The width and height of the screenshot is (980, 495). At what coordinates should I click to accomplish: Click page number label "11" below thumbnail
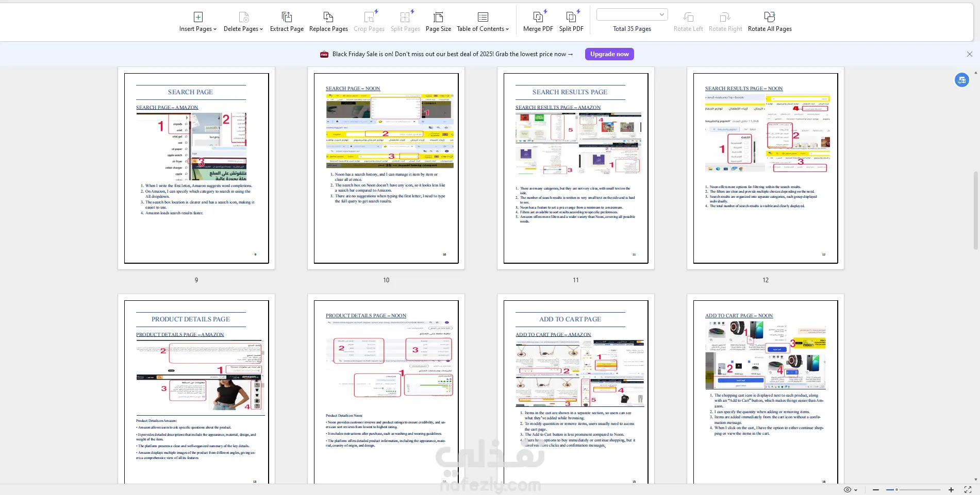(576, 280)
